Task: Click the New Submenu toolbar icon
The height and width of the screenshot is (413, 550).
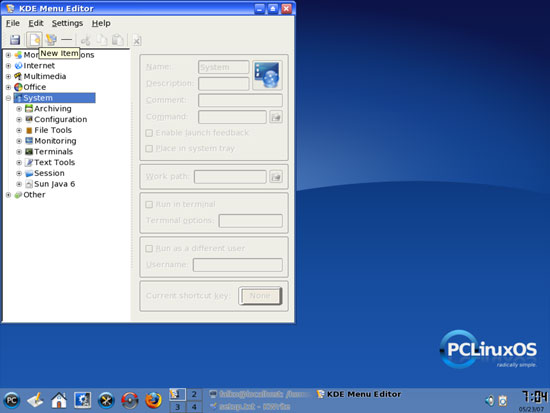Action: pos(51,40)
